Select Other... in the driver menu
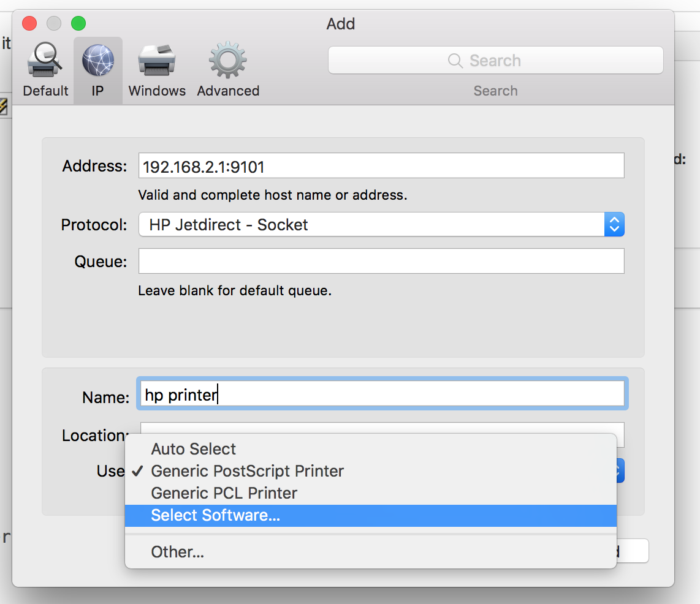Image resolution: width=700 pixels, height=604 pixels. click(177, 552)
